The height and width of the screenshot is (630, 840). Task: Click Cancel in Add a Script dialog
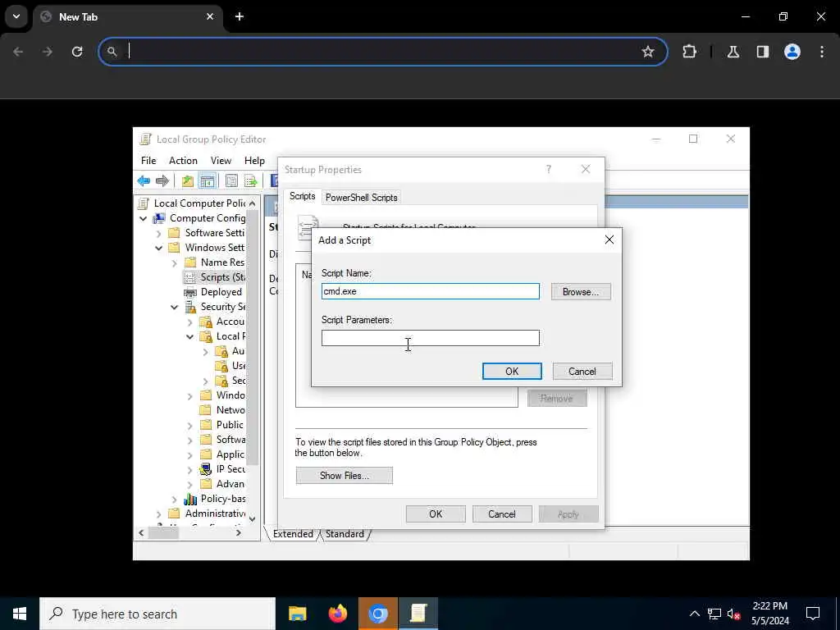pyautogui.click(x=582, y=372)
